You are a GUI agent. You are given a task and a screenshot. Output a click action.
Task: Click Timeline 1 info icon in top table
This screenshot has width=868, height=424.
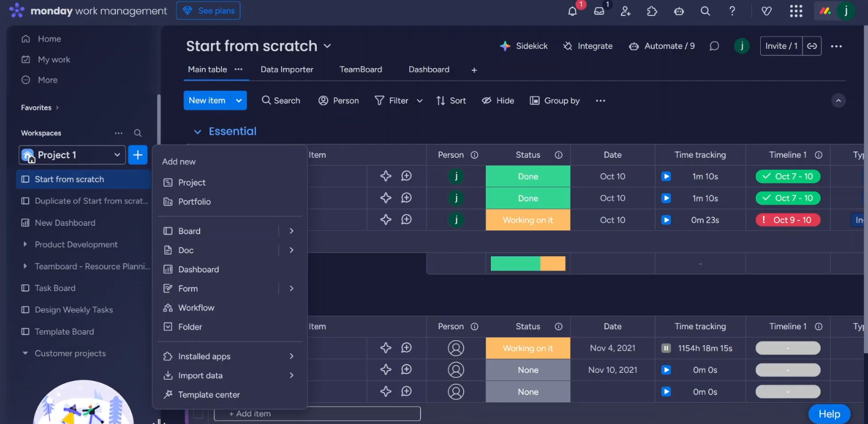tap(818, 155)
